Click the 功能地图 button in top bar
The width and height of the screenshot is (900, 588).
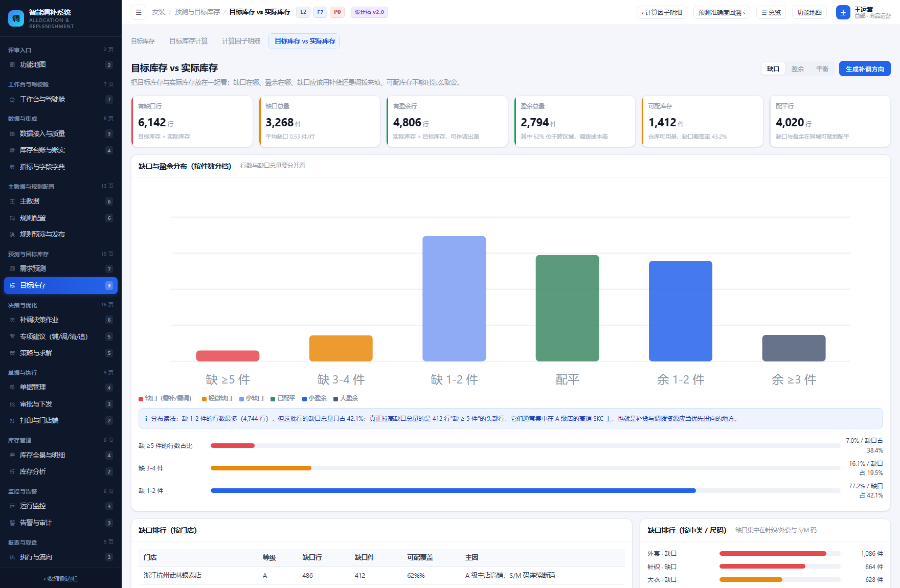809,12
